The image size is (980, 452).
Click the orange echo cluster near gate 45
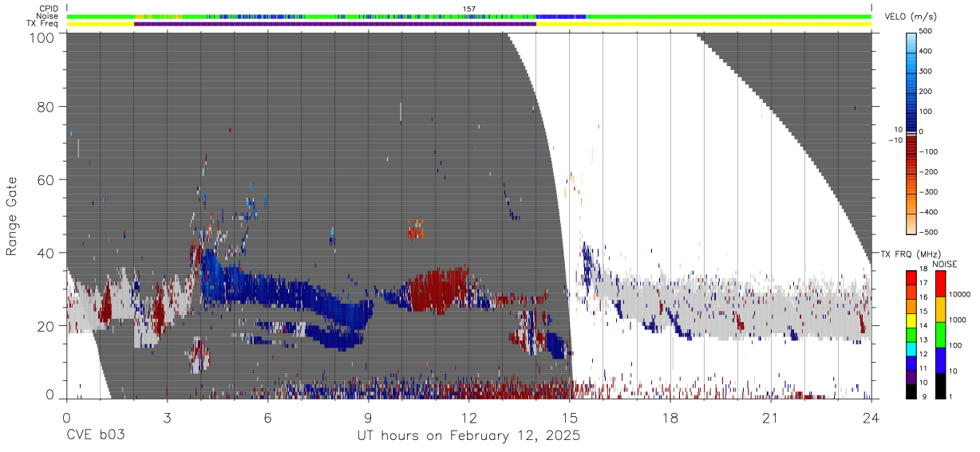pos(416,231)
